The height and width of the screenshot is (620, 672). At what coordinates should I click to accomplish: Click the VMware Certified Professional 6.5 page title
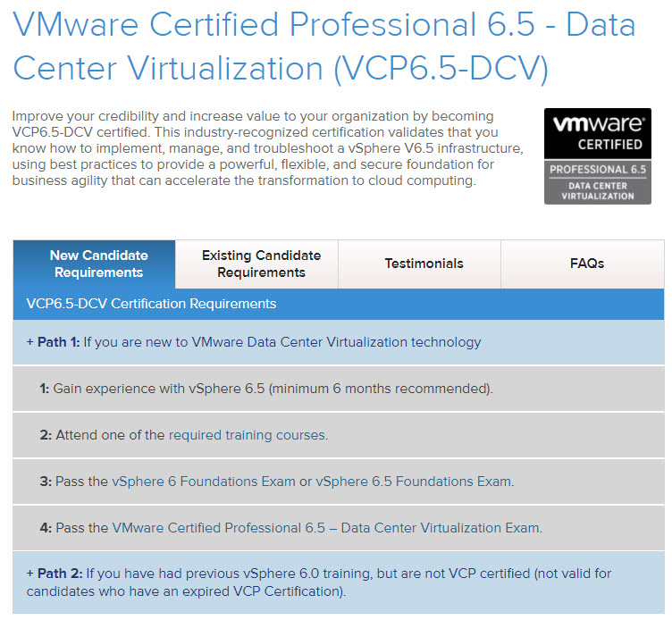pyautogui.click(x=324, y=46)
